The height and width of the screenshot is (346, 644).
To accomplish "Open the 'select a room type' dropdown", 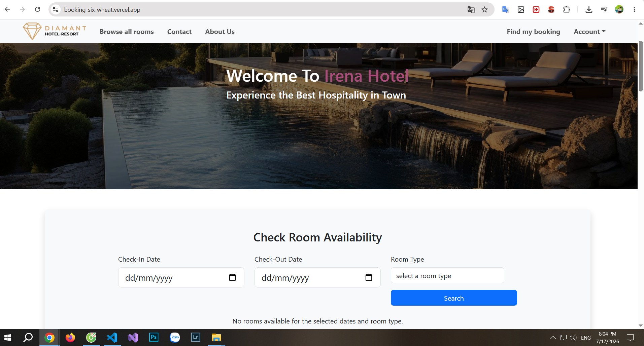I will pyautogui.click(x=447, y=275).
